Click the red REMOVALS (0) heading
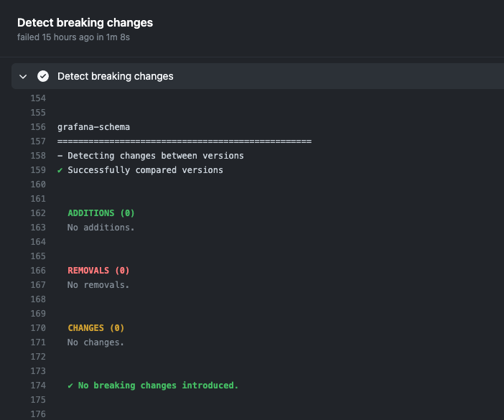Screen dimensions: 504x420 click(x=98, y=271)
